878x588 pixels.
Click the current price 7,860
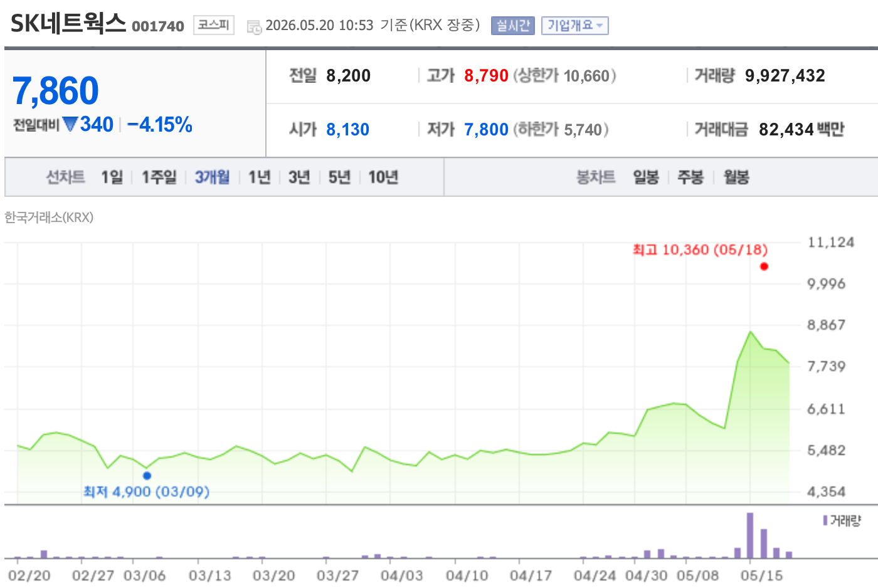point(55,91)
